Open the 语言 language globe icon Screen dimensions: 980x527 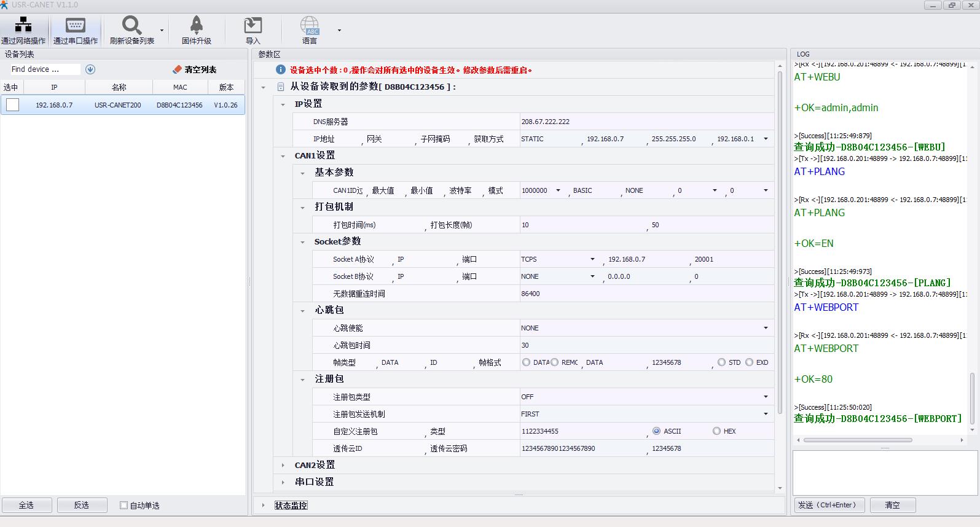click(310, 25)
